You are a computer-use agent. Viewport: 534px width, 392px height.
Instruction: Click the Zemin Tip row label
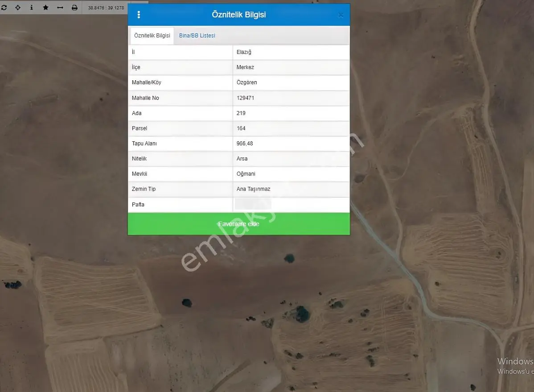tap(144, 189)
